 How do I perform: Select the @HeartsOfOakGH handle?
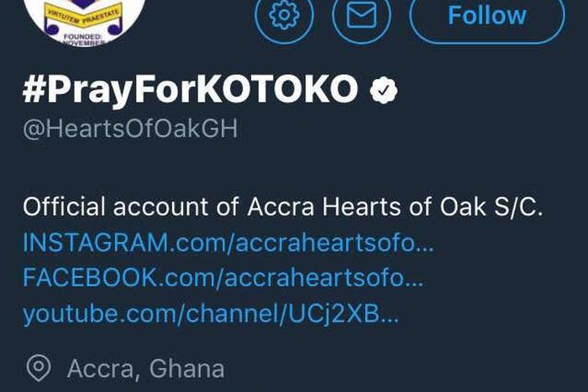click(x=130, y=129)
